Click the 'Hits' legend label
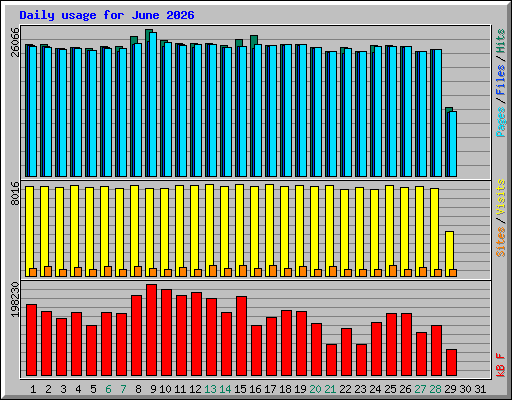Screen dimensions: 512x400 (x=501, y=41)
